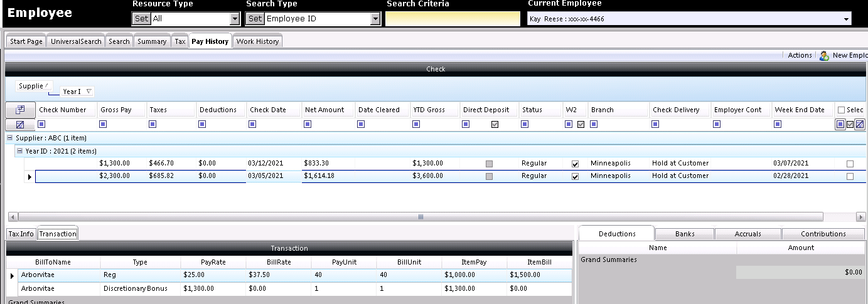Collapse the Year ID : 2021 group
This screenshot has height=304, width=868.
coord(20,151)
